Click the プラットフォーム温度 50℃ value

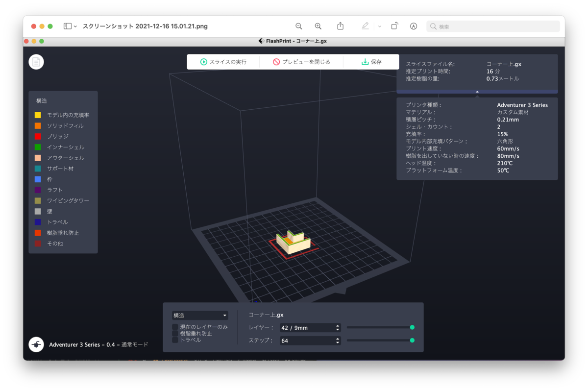(x=503, y=171)
